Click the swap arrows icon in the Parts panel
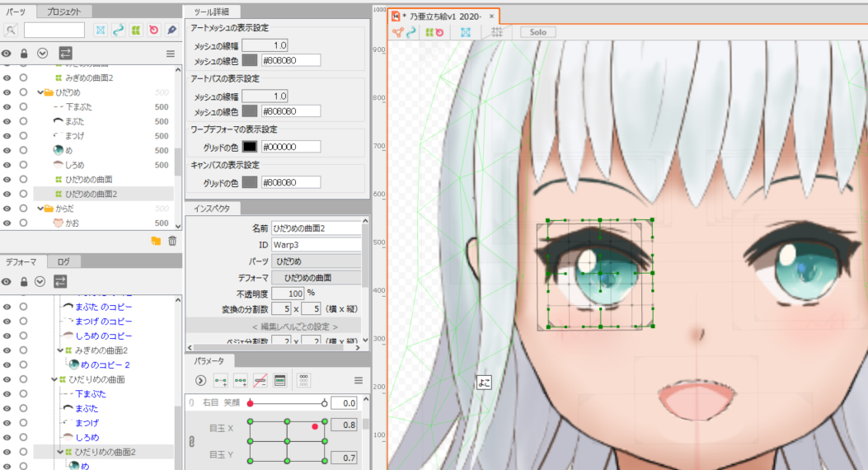The width and height of the screenshot is (868, 470). click(65, 54)
